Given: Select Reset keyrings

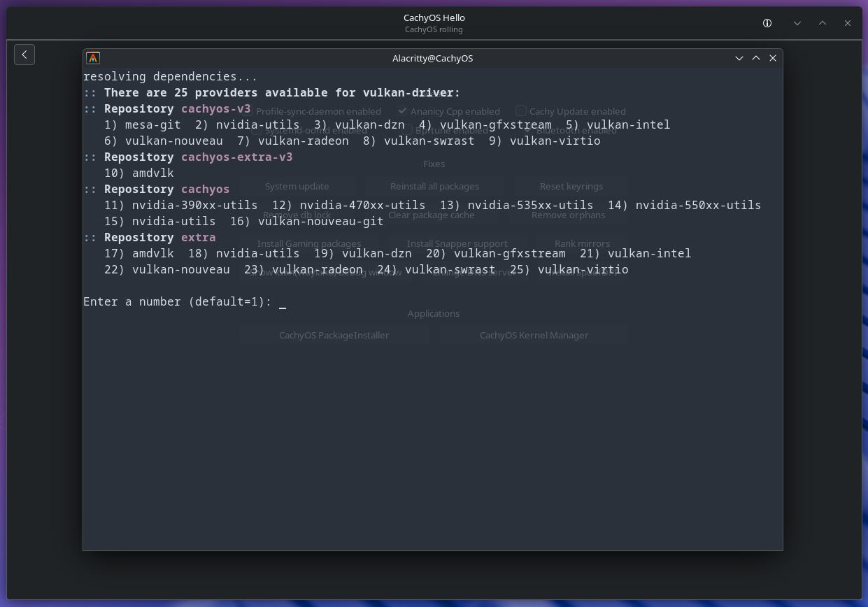Looking at the screenshot, I should tap(571, 186).
